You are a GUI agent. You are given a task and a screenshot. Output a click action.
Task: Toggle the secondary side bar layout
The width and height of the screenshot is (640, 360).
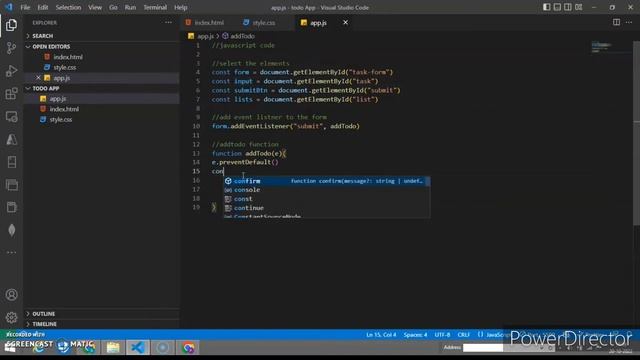coord(568,7)
